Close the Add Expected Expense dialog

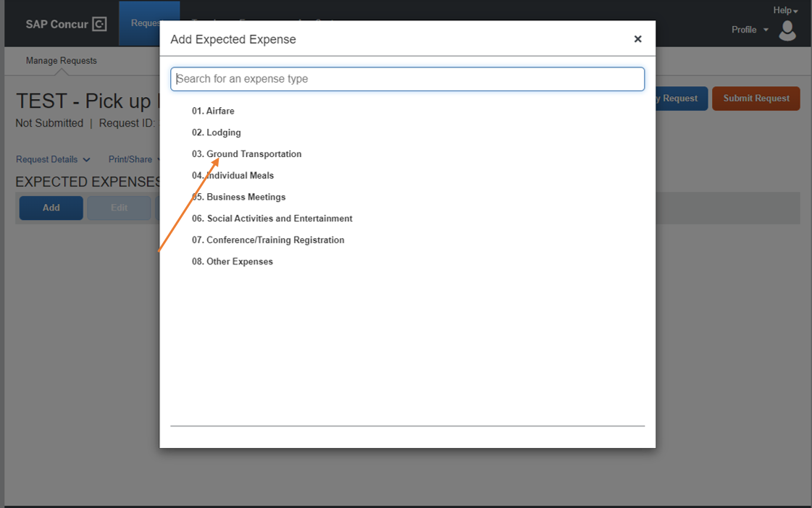[637, 39]
